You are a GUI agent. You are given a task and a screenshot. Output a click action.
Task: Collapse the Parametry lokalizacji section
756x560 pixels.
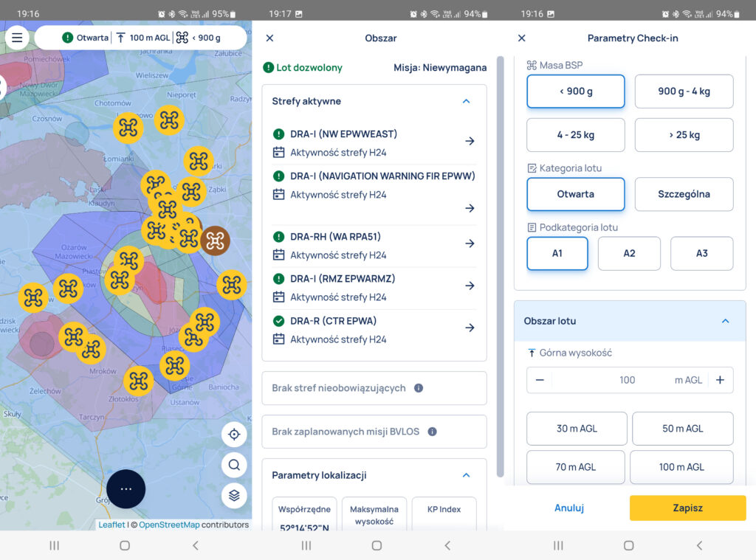466,475
